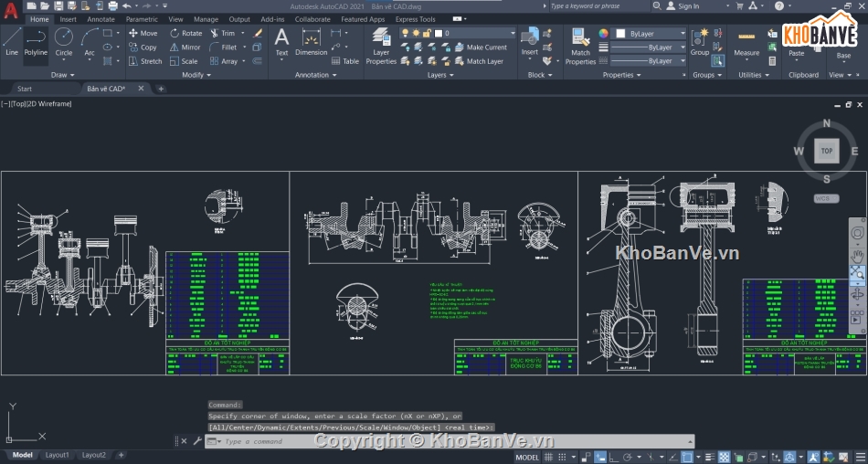
Task: Toggle ortho mode in status bar
Action: point(615,458)
